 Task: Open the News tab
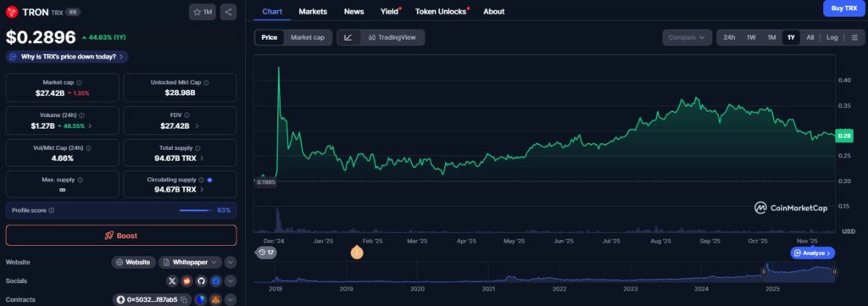click(x=353, y=11)
